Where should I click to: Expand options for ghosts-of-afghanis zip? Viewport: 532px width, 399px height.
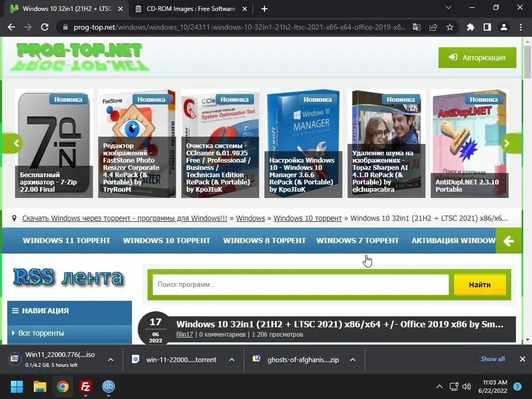[x=353, y=360]
